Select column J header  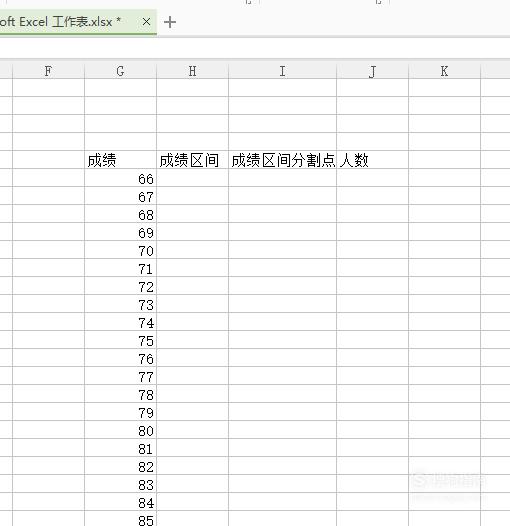(372, 71)
